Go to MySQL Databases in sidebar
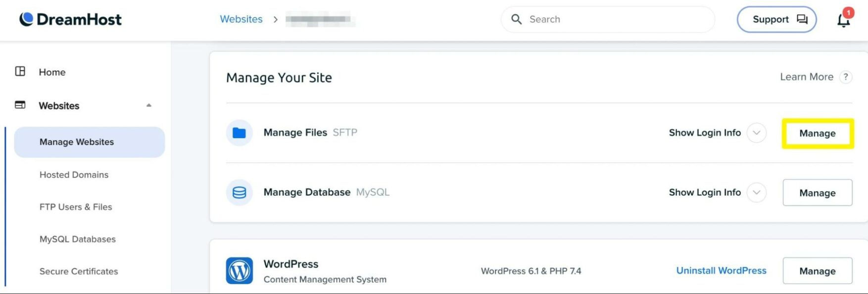The width and height of the screenshot is (868, 294). [78, 239]
